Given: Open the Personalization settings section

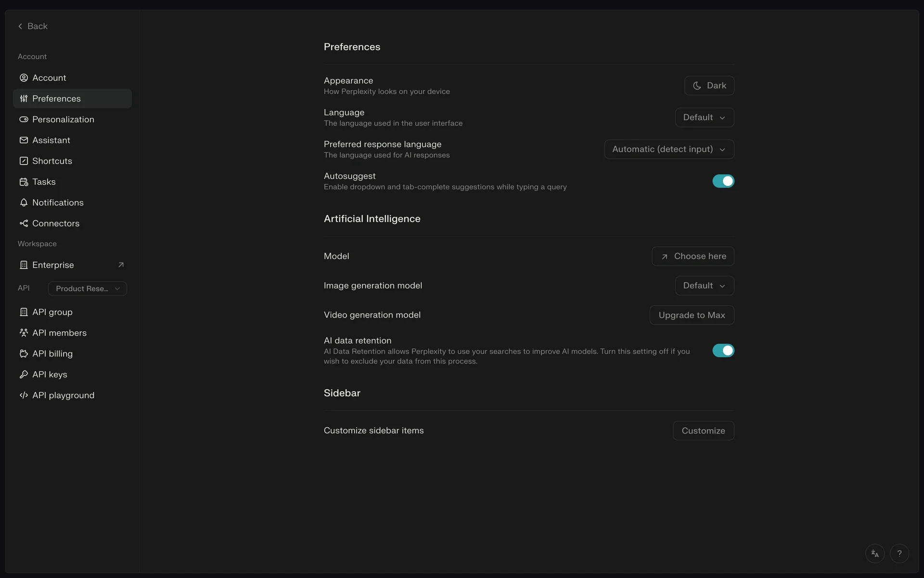Looking at the screenshot, I should [63, 119].
